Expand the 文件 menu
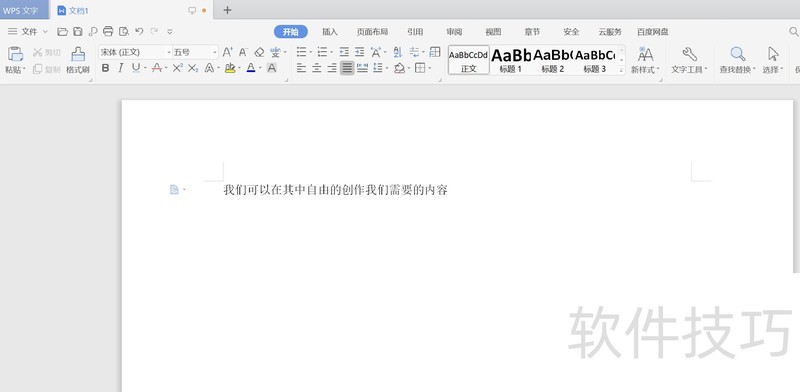The height and width of the screenshot is (392, 800). [x=28, y=32]
